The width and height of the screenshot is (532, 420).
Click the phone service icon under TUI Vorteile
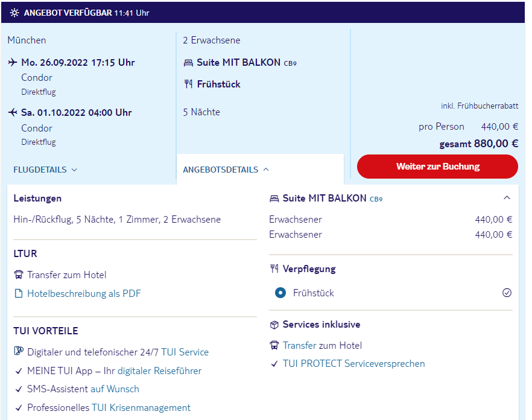pos(18,352)
